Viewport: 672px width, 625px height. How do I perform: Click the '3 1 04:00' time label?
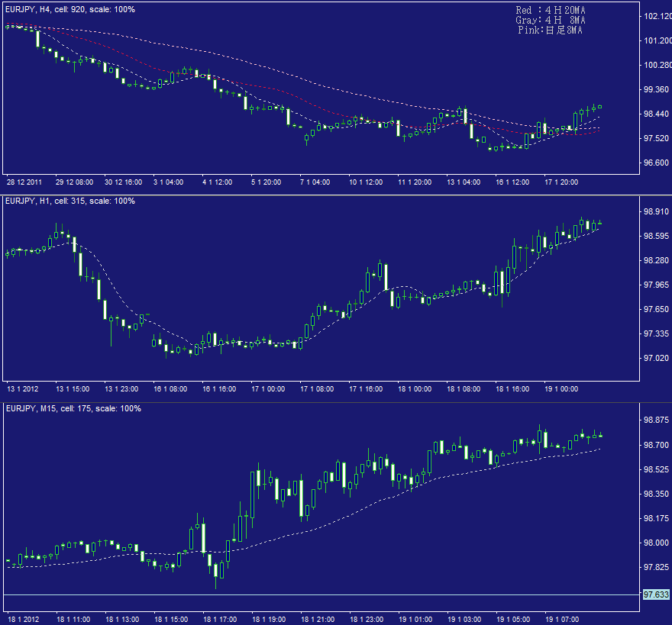[x=169, y=182]
